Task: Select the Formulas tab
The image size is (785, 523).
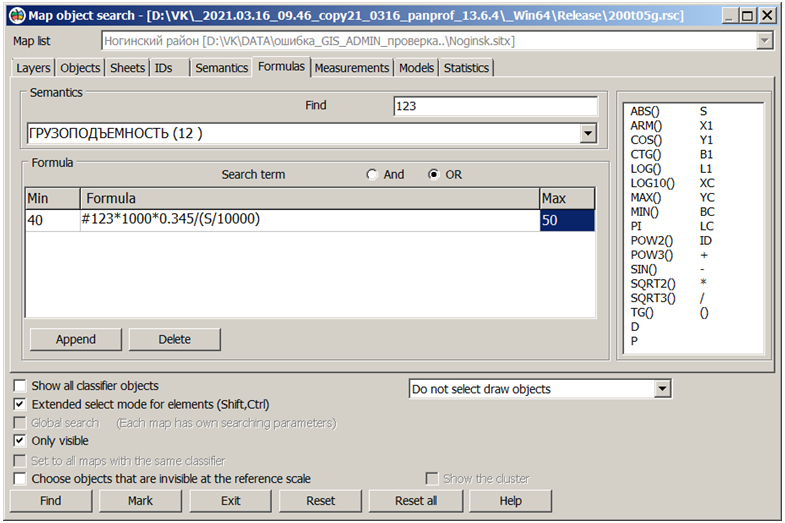Action: (281, 67)
